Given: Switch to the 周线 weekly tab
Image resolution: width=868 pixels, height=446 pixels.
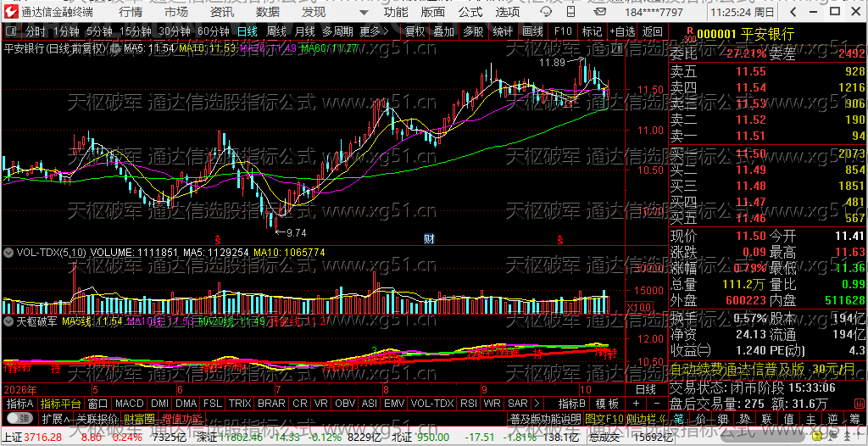Looking at the screenshot, I should point(276,31).
